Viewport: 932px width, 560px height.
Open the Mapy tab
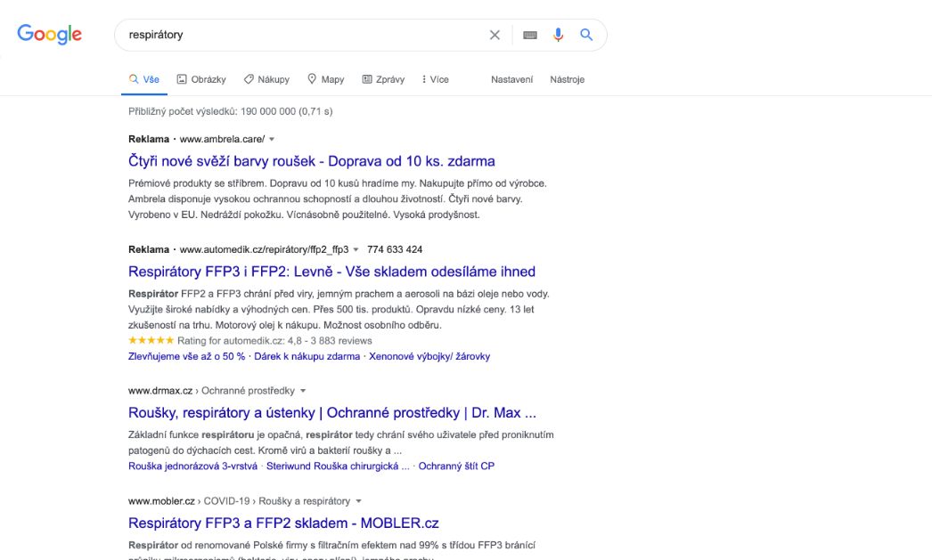pyautogui.click(x=326, y=79)
